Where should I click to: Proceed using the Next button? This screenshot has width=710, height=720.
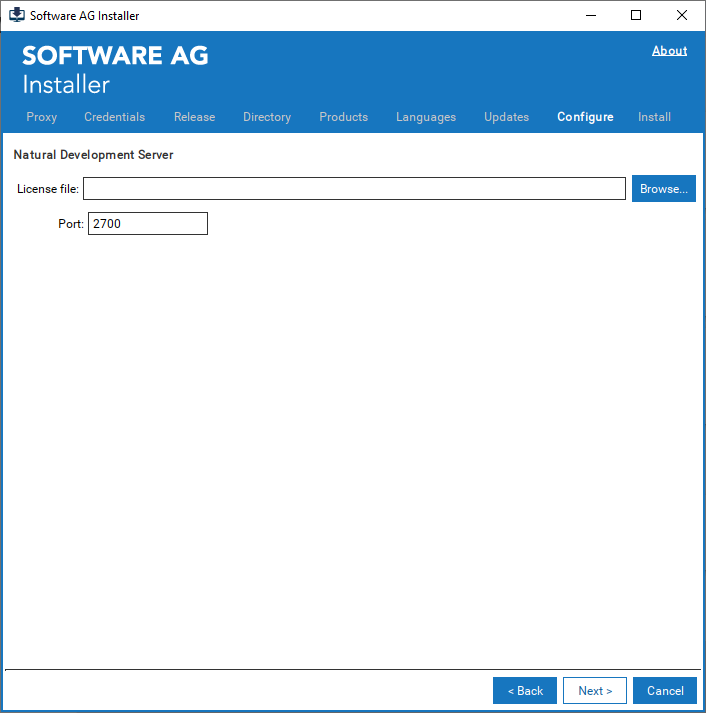coord(595,691)
